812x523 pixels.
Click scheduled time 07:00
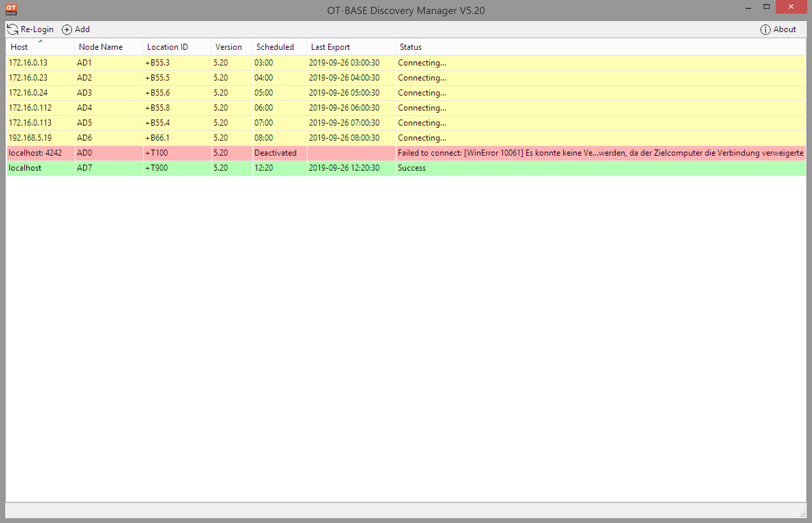point(264,123)
